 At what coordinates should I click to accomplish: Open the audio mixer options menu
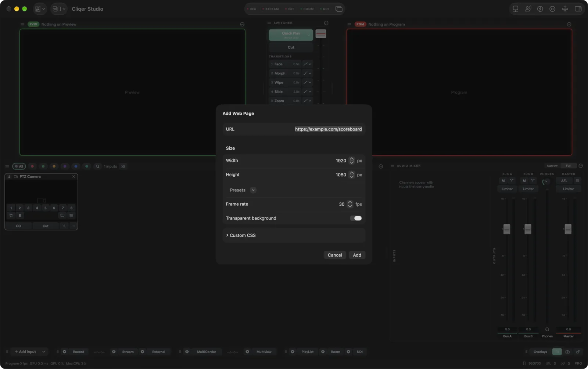click(x=581, y=166)
